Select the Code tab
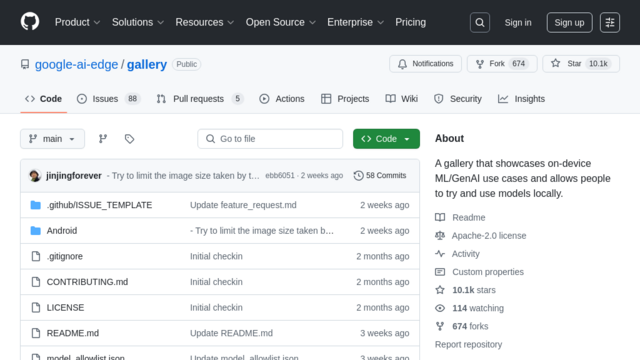 coord(44,99)
